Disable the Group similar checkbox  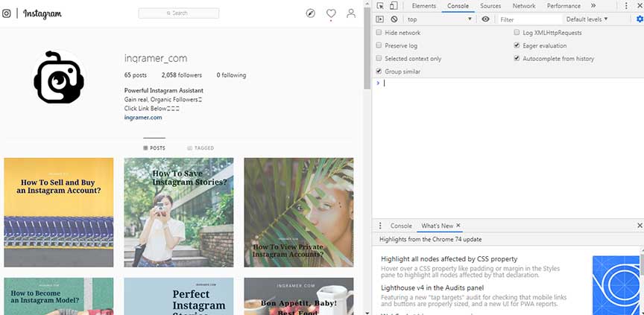pos(379,71)
